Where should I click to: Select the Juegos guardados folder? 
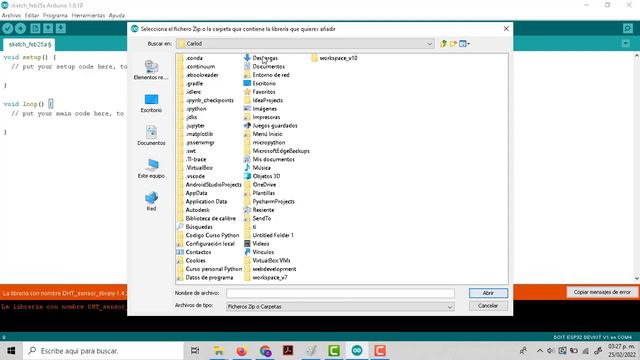[x=271, y=126]
